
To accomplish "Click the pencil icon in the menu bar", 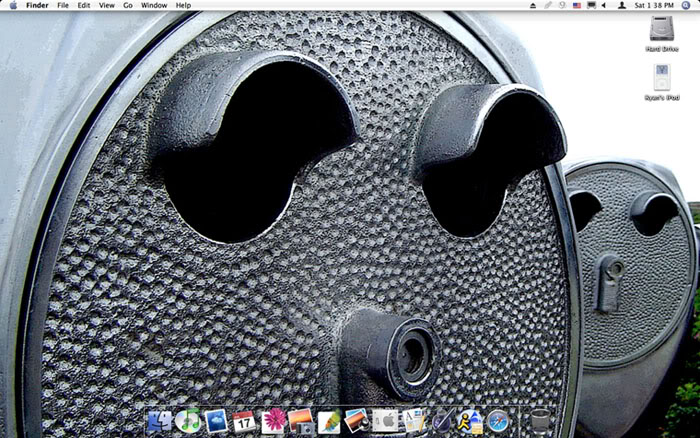I will [x=548, y=5].
